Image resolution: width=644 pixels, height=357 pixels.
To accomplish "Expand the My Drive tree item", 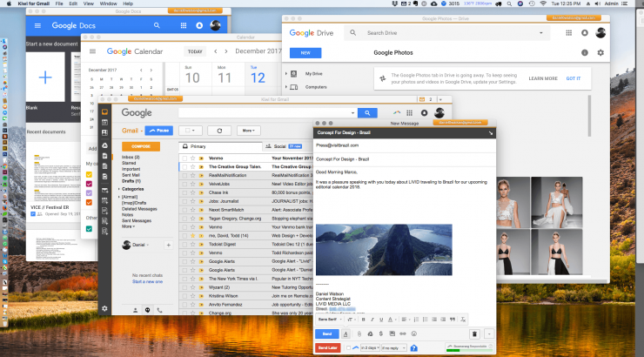I will coord(287,74).
